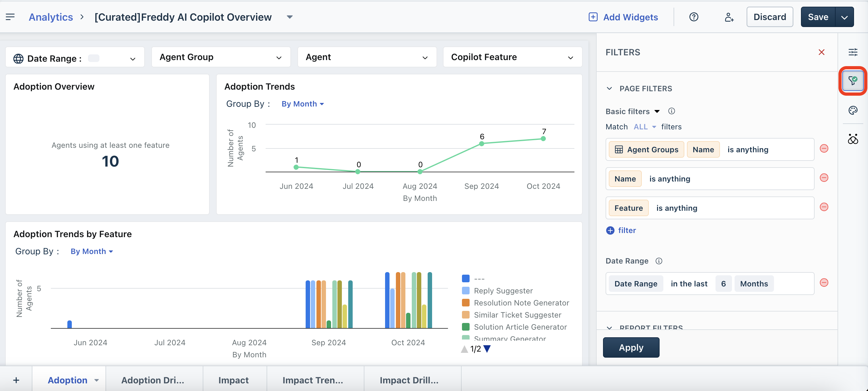
Task: Collapse the Page Filters section
Action: coord(609,89)
